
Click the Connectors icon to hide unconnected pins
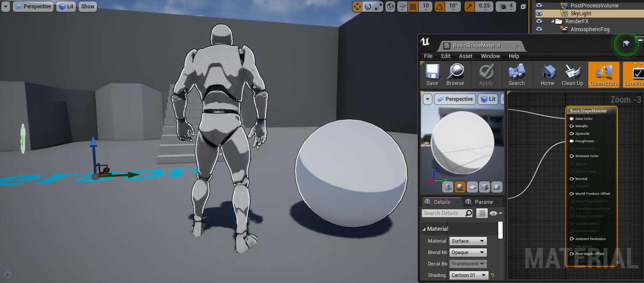pos(603,75)
